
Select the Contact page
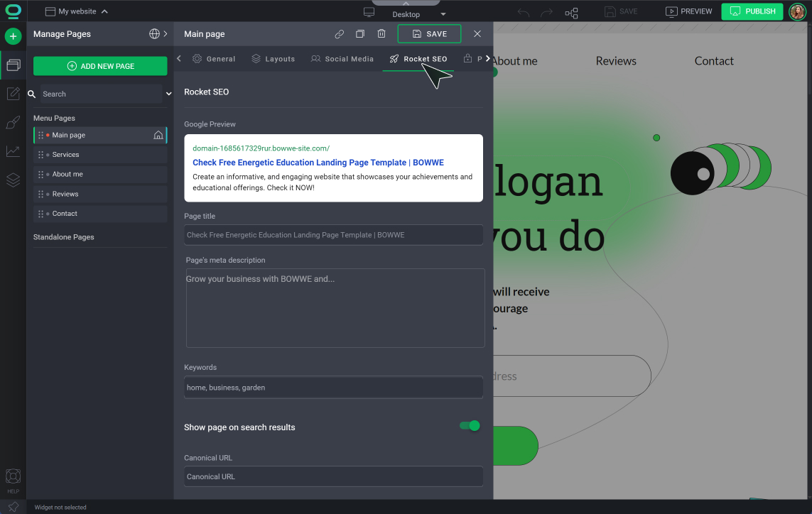[x=100, y=214]
